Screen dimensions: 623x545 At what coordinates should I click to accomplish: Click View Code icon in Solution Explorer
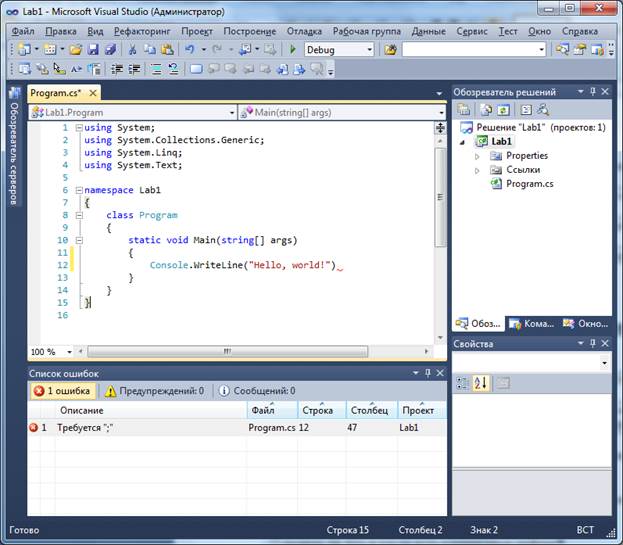pos(526,110)
